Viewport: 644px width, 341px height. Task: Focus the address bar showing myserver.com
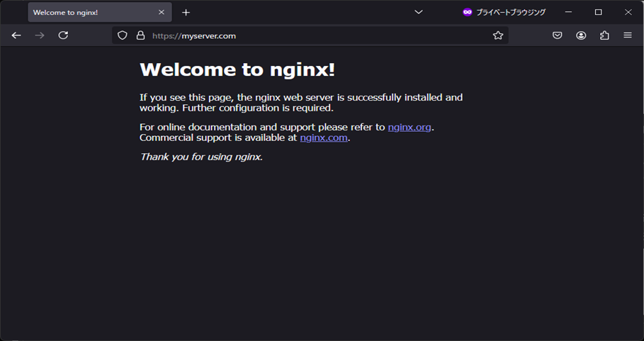click(310, 35)
